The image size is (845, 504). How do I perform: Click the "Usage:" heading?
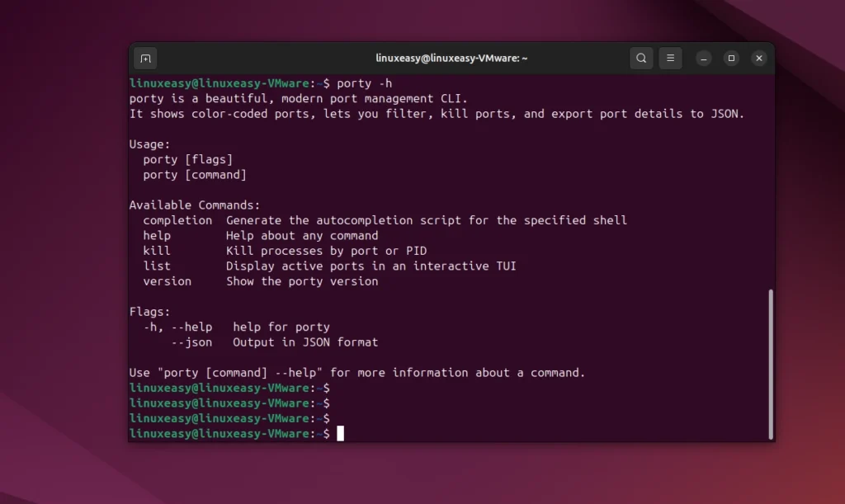(x=149, y=144)
